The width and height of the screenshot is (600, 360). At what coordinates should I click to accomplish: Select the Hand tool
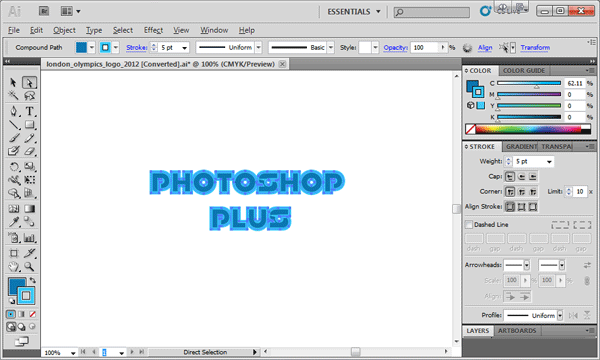(x=14, y=266)
